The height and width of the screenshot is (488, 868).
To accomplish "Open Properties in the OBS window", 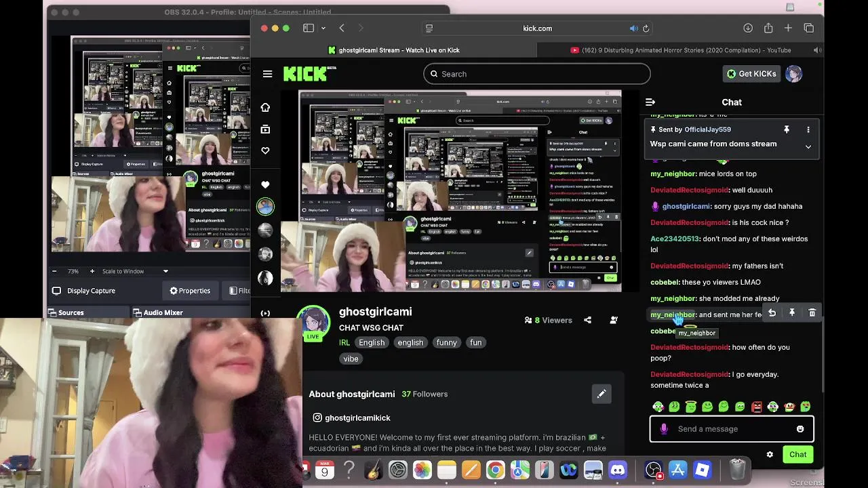I will 190,291.
